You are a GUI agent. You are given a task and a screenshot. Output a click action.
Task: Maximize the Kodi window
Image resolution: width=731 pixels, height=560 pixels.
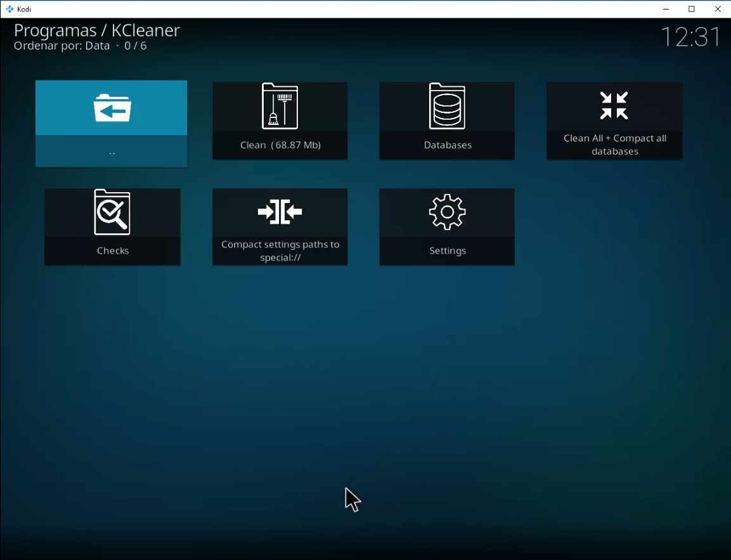click(x=692, y=9)
